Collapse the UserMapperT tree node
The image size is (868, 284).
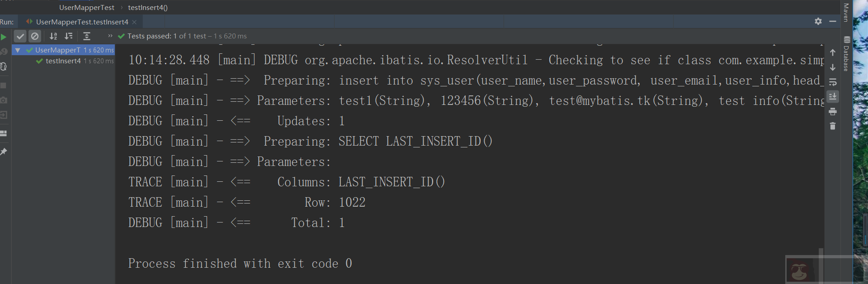18,50
